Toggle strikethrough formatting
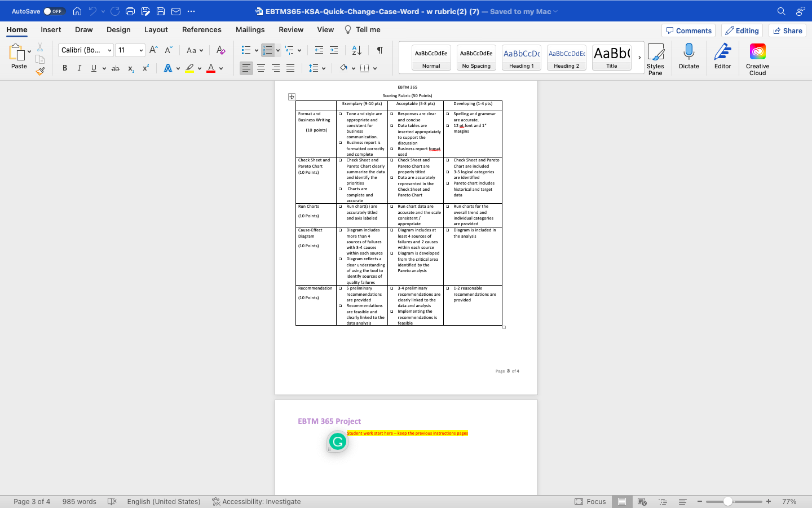The image size is (812, 508). [116, 68]
